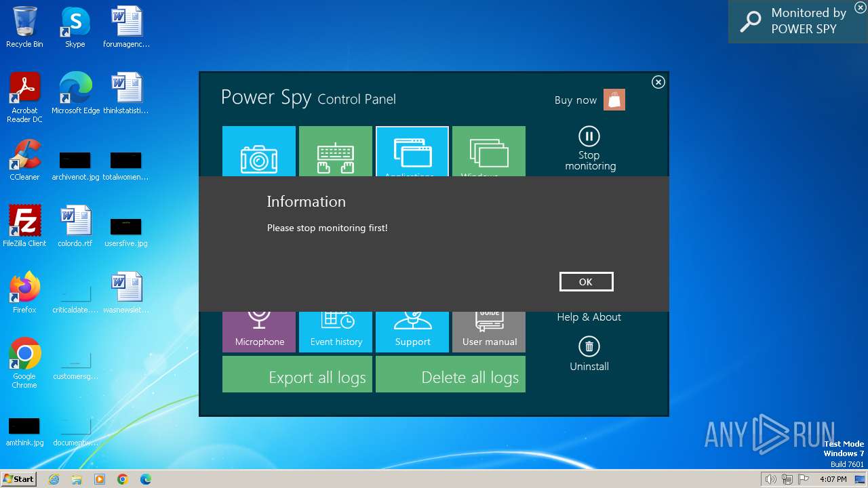Launch Edge from taskbar
Image resolution: width=868 pixels, height=488 pixels.
point(146,479)
